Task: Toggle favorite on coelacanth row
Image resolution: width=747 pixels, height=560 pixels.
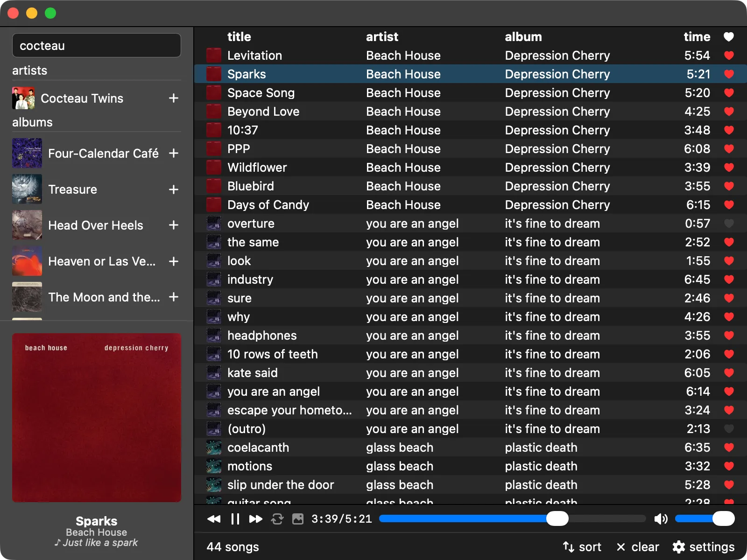Action: [x=729, y=448]
